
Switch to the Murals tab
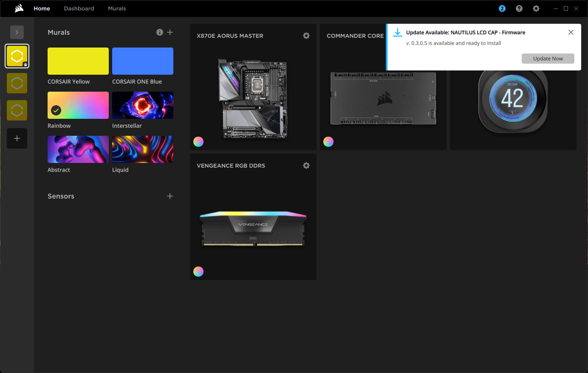[117, 8]
